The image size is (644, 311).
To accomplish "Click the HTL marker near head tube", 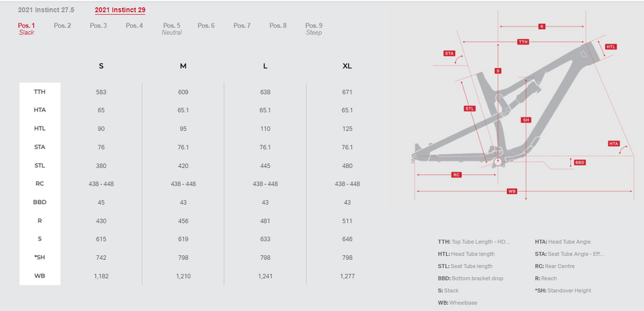I will tap(611, 47).
